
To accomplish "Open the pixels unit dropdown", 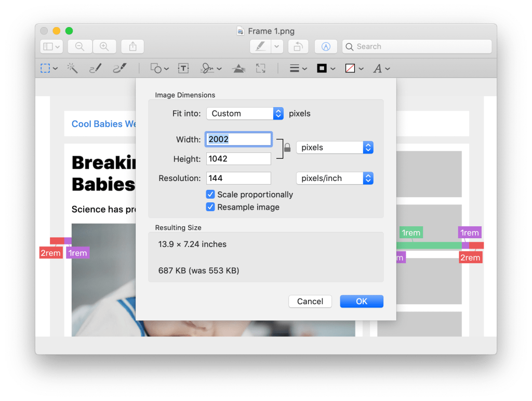I will [x=335, y=147].
